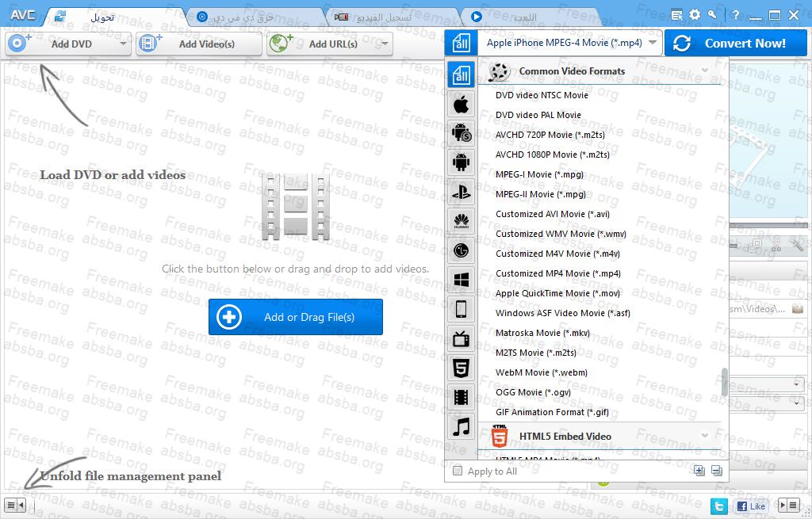This screenshot has width=812, height=519.
Task: Enable the Apply to All checkbox
Action: [x=458, y=471]
